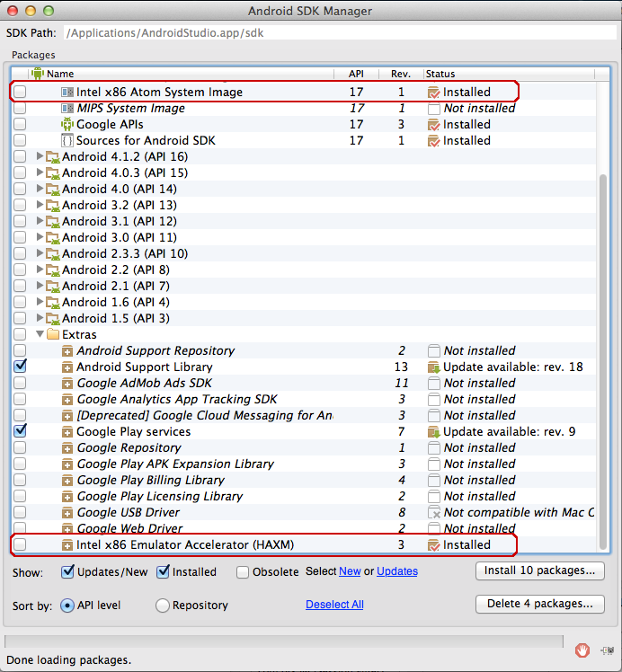
Task: Click the Name column header
Action: [181, 74]
